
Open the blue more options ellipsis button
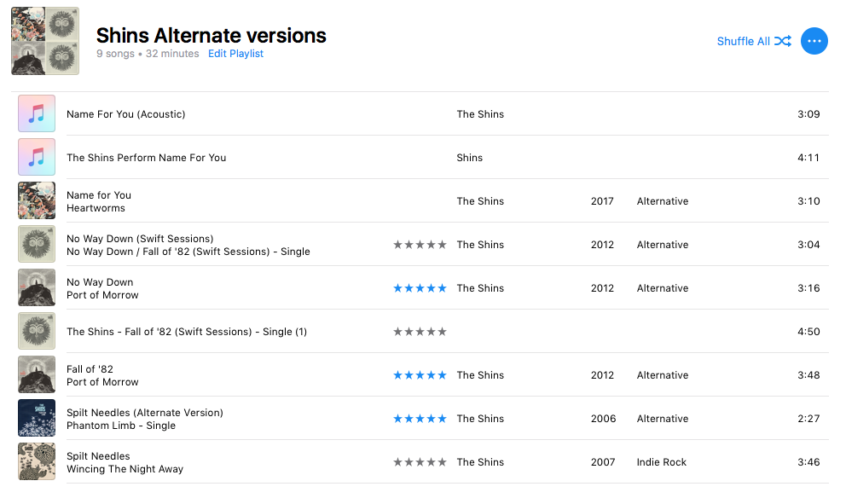[x=814, y=41]
